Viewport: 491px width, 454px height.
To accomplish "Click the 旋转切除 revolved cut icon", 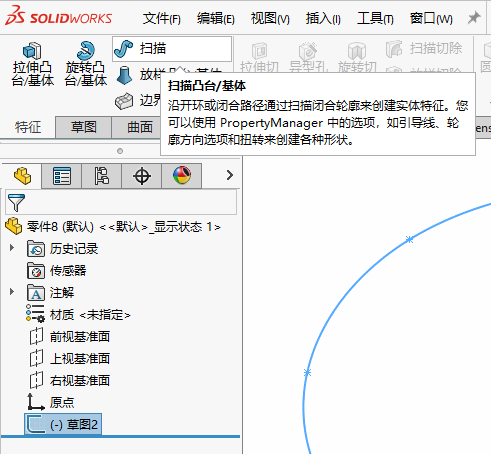I will (357, 51).
